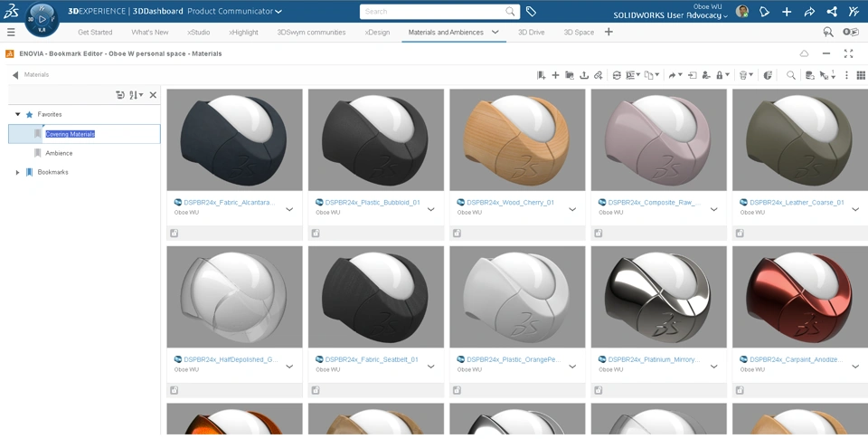Open the network share nodes icon in header
The height and width of the screenshot is (439, 868).
[832, 11]
